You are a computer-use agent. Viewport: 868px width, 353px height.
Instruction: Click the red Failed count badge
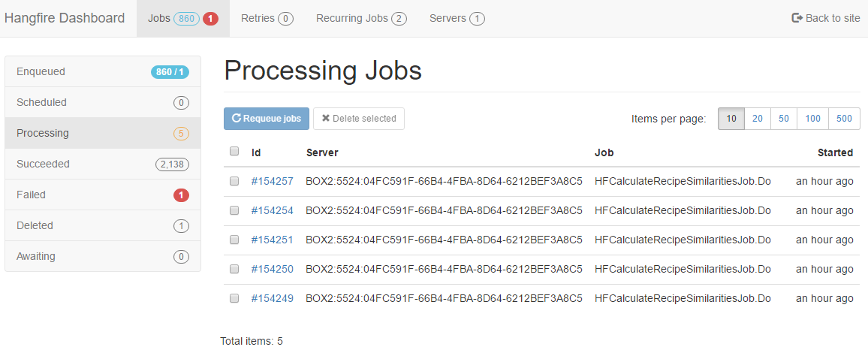pyautogui.click(x=181, y=195)
